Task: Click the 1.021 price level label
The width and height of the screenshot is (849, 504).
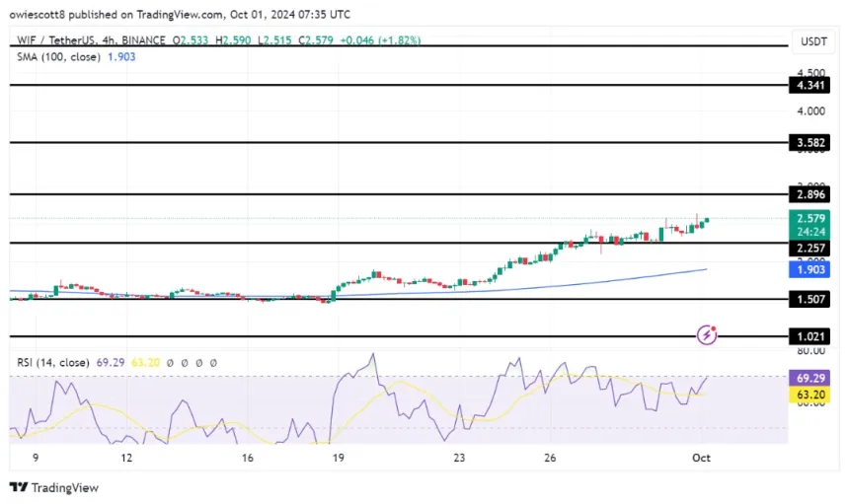Action: click(810, 336)
